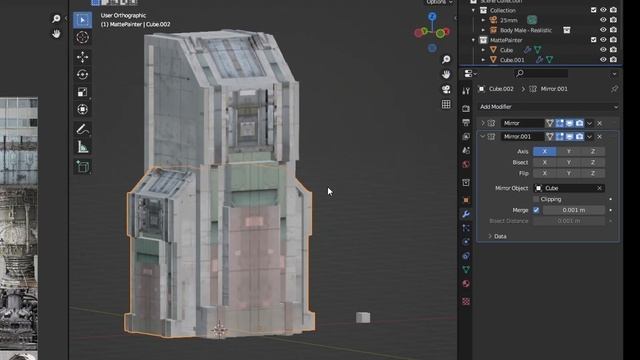Viewport: 640px width, 360px height.
Task: Enable Flip X option
Action: (x=544, y=173)
